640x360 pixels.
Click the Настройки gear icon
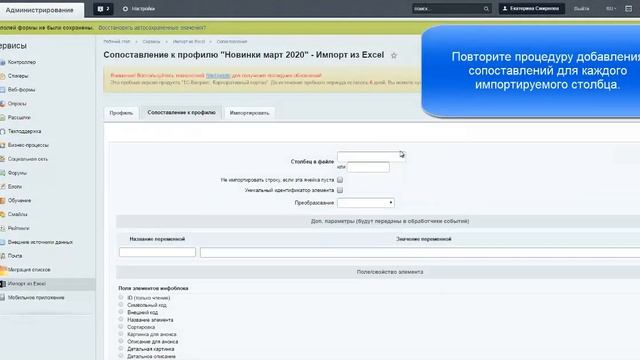(x=125, y=9)
